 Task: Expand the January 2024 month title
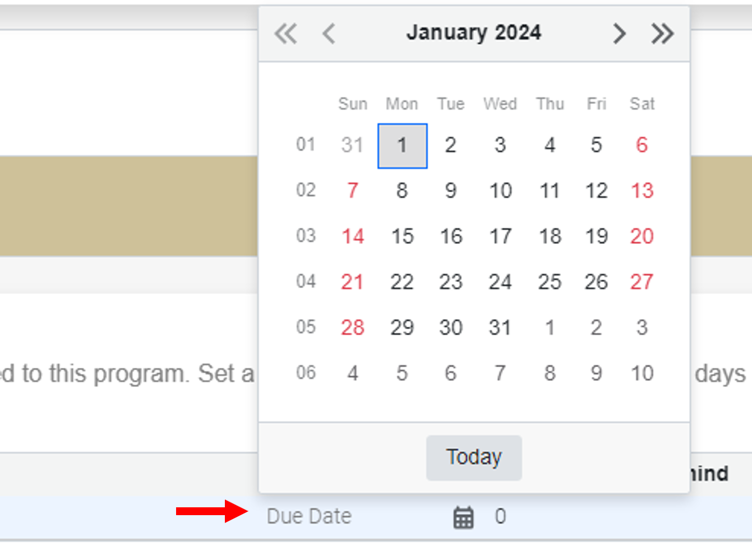474,33
